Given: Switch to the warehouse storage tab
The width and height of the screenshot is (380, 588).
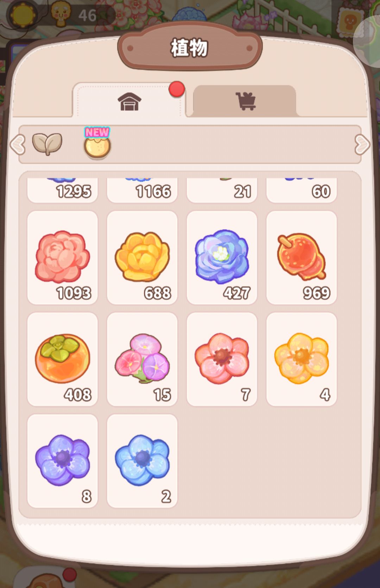Looking at the screenshot, I should pyautogui.click(x=129, y=101).
